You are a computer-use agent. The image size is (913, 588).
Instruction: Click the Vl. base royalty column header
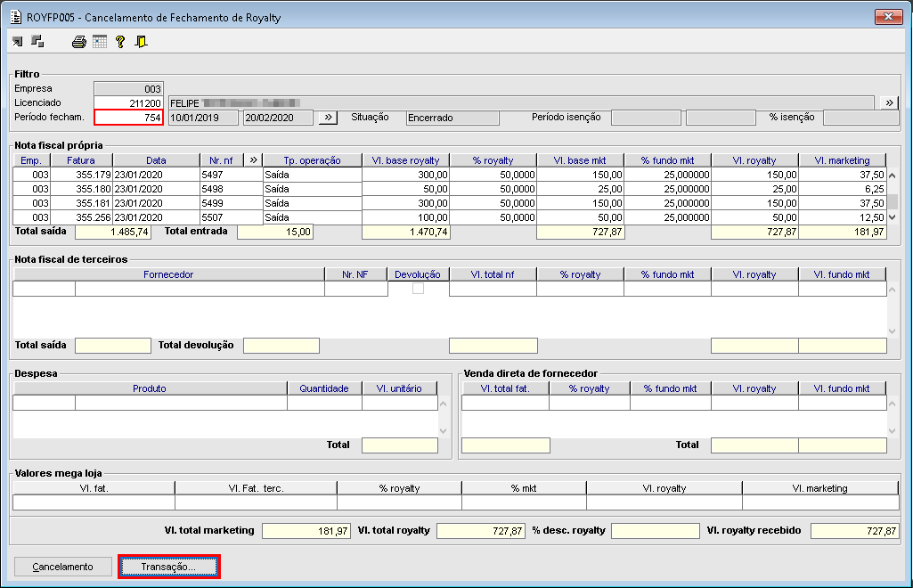[405, 160]
